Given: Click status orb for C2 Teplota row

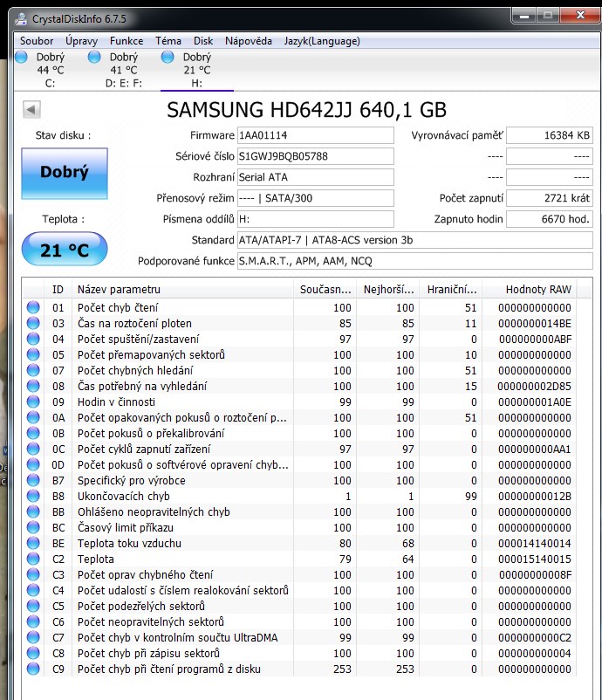Looking at the screenshot, I should pos(33,559).
